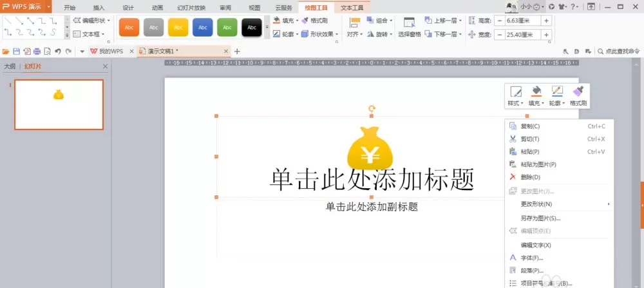644x288 pixels.
Task: Click the height value field 6.63厘米
Action: point(523,21)
